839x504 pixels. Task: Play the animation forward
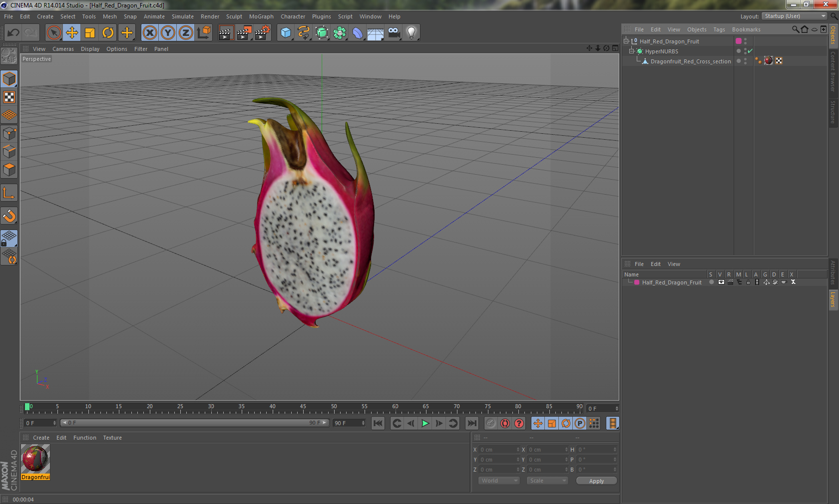pyautogui.click(x=425, y=423)
